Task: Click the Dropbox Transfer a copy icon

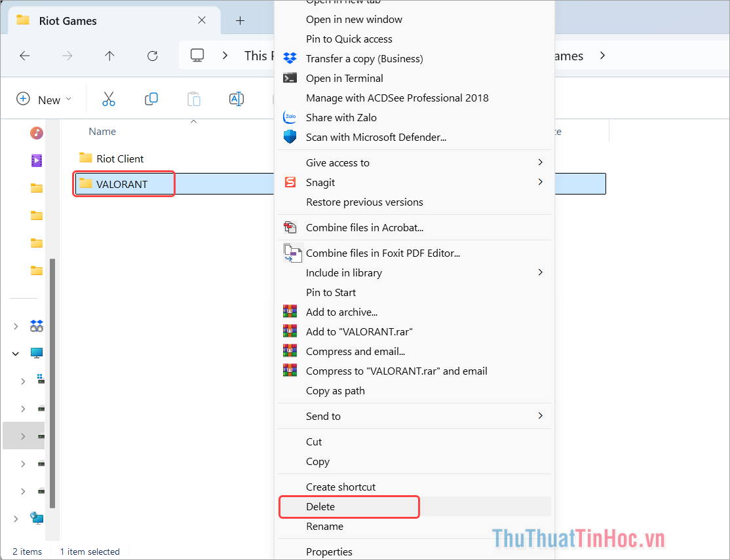Action: pos(290,58)
